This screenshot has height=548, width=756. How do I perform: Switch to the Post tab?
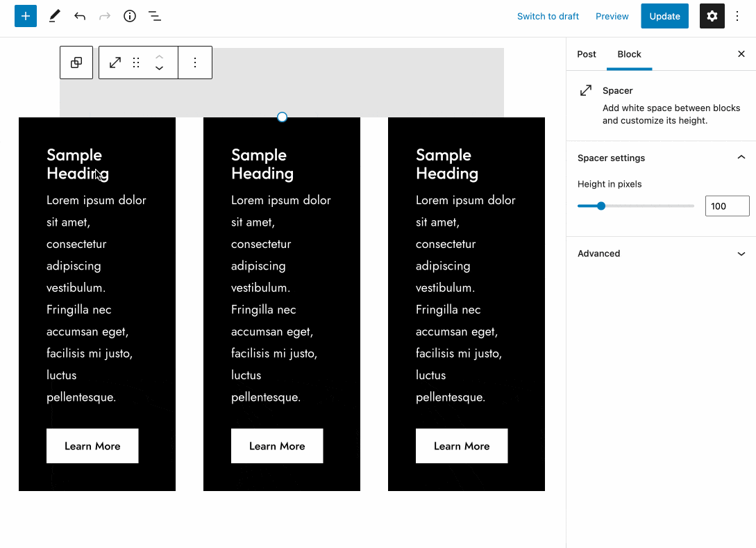[x=587, y=54]
